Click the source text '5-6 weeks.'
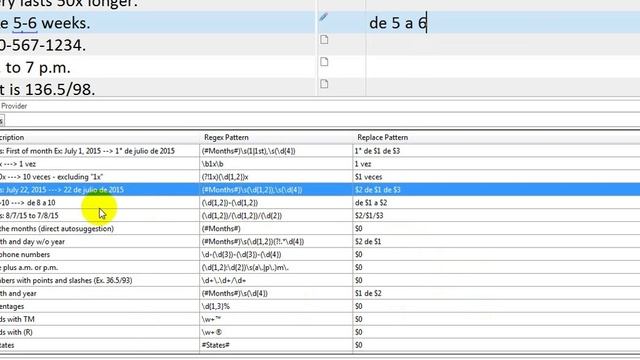Viewport: 640px width, 360px height. [51, 23]
